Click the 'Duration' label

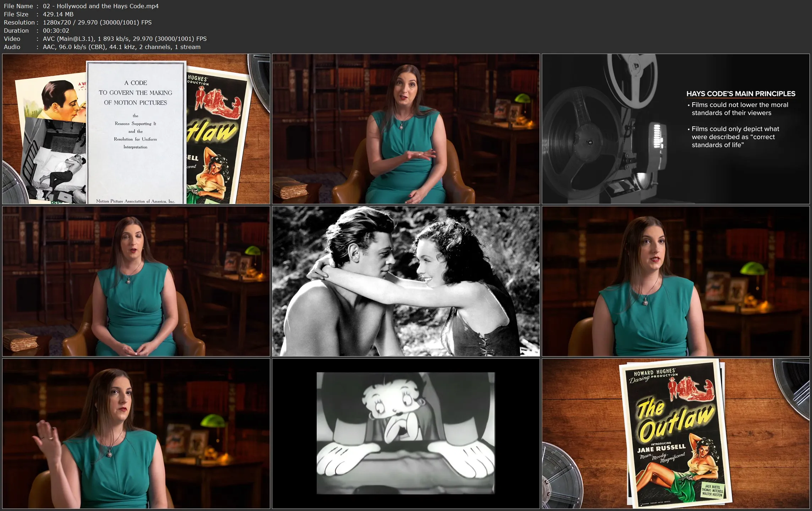[16, 31]
